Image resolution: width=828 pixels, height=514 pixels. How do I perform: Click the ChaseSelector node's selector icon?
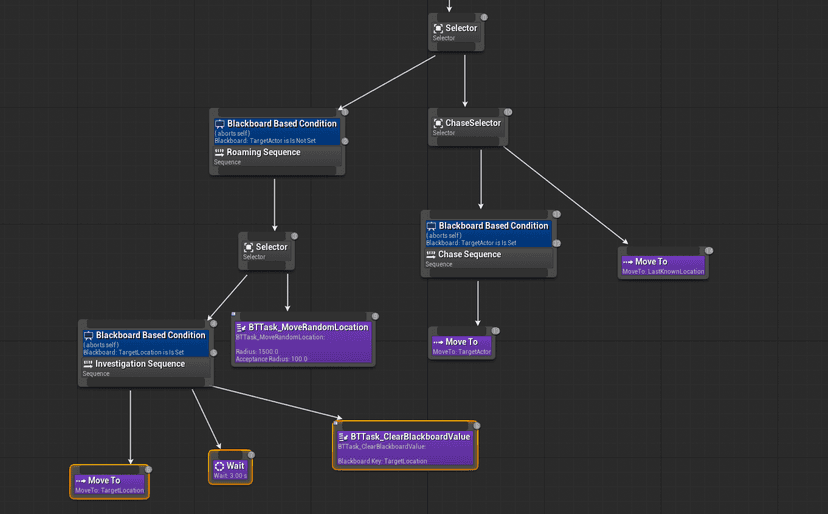(437, 123)
